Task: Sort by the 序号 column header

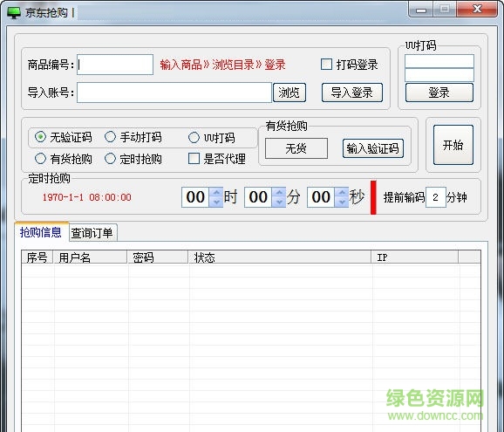Action: 37,257
